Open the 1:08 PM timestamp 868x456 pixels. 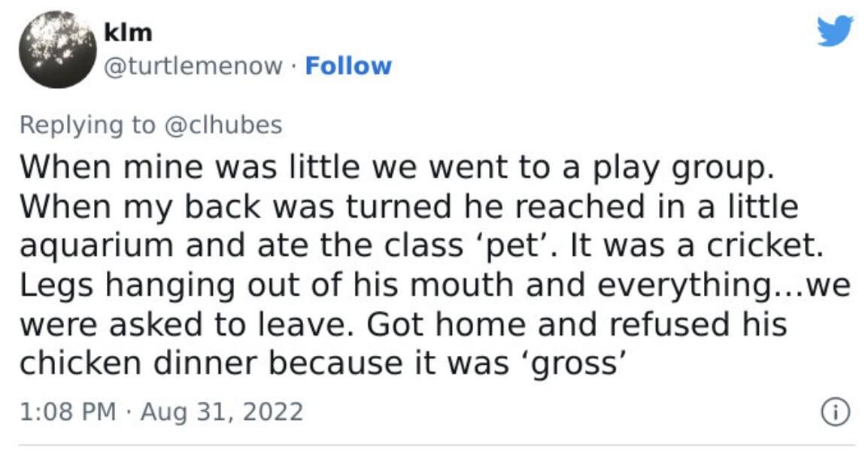[x=68, y=412]
